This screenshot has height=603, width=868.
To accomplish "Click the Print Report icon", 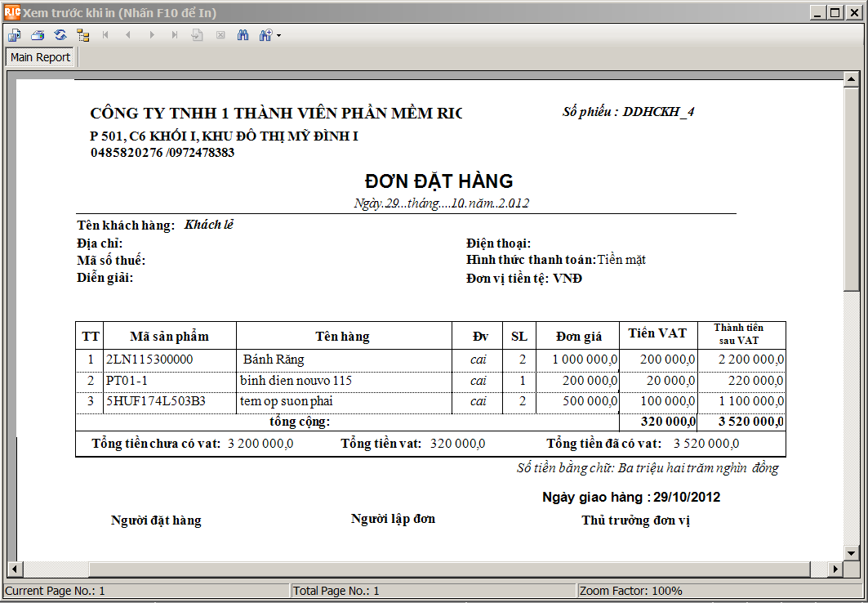I will pyautogui.click(x=38, y=35).
